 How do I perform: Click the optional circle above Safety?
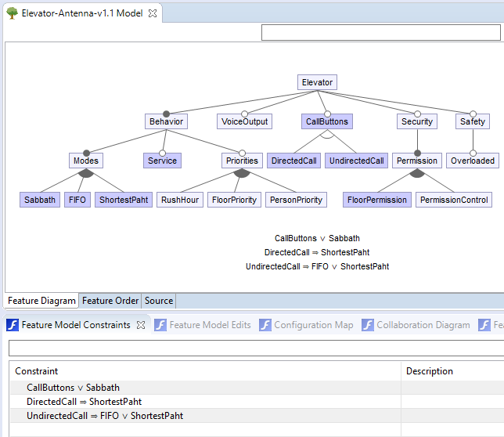473,114
